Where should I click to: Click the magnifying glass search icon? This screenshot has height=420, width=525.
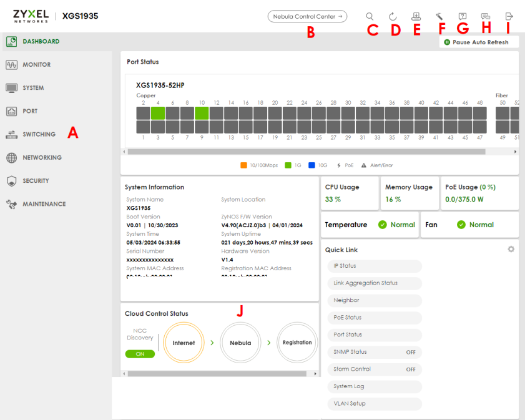(370, 16)
